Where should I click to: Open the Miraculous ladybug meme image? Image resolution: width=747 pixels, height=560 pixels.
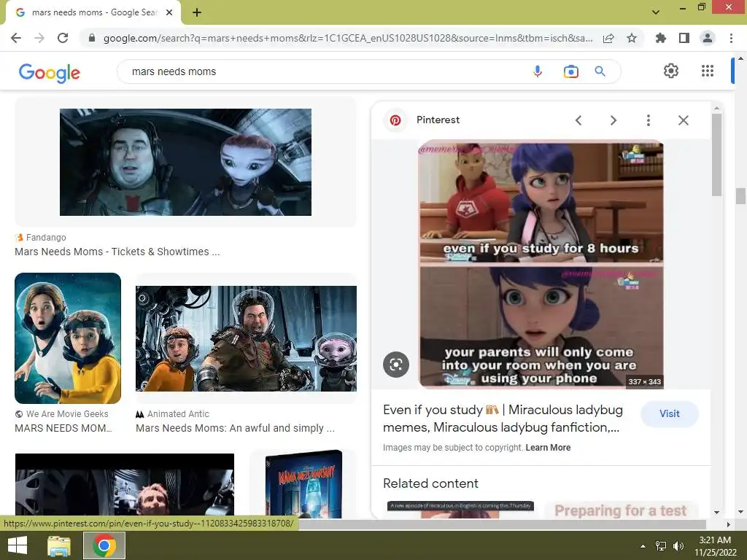pyautogui.click(x=541, y=264)
